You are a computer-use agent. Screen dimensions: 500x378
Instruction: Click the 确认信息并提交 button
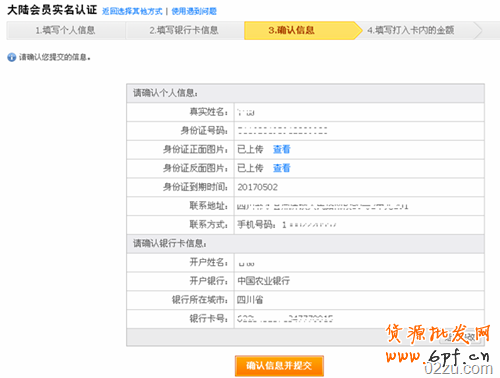point(279,366)
